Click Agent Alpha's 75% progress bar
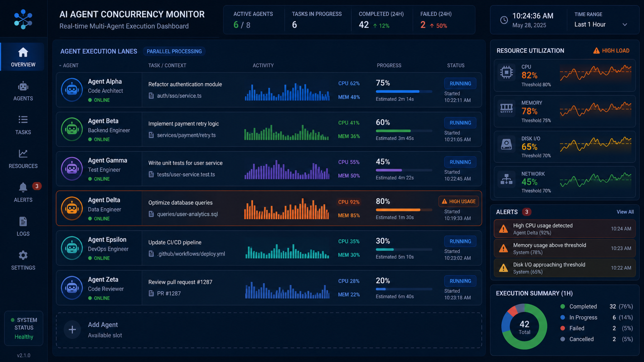The image size is (644, 362). tap(404, 91)
